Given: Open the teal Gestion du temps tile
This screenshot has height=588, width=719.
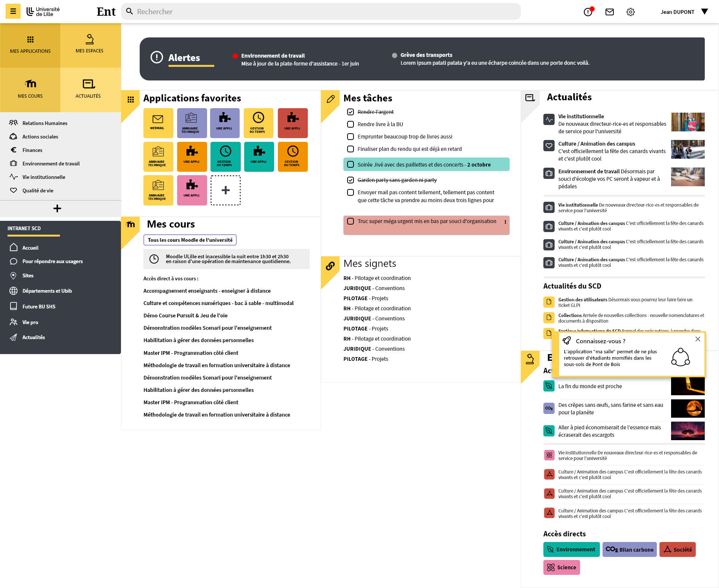Looking at the screenshot, I should click(x=225, y=157).
